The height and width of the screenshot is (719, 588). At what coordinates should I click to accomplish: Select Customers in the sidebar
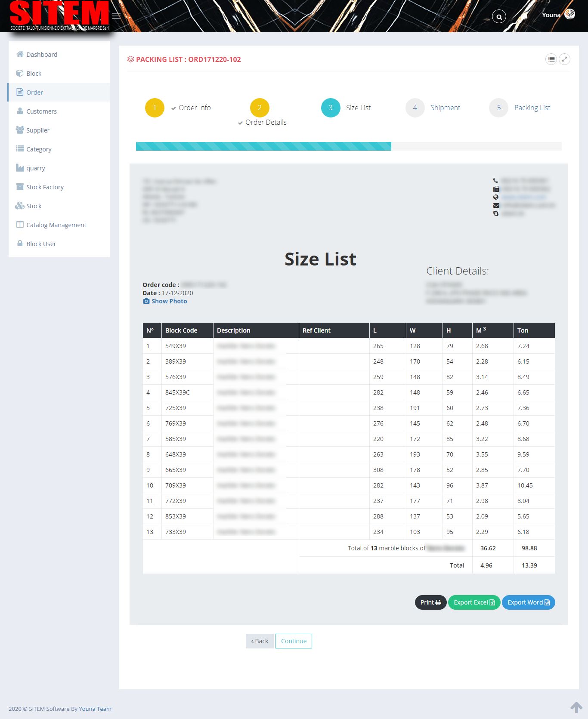point(41,111)
